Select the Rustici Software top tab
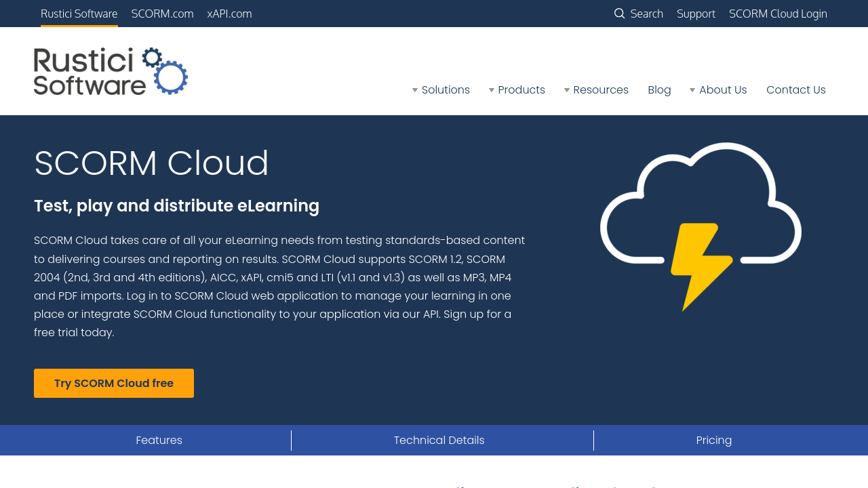Viewport: 868px width, 488px height. [x=79, y=14]
